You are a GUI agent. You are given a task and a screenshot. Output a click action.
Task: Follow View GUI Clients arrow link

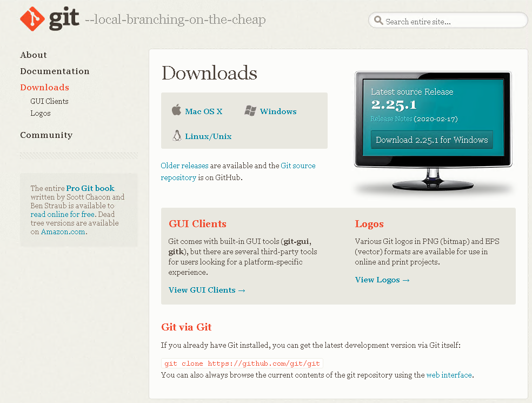click(x=207, y=290)
